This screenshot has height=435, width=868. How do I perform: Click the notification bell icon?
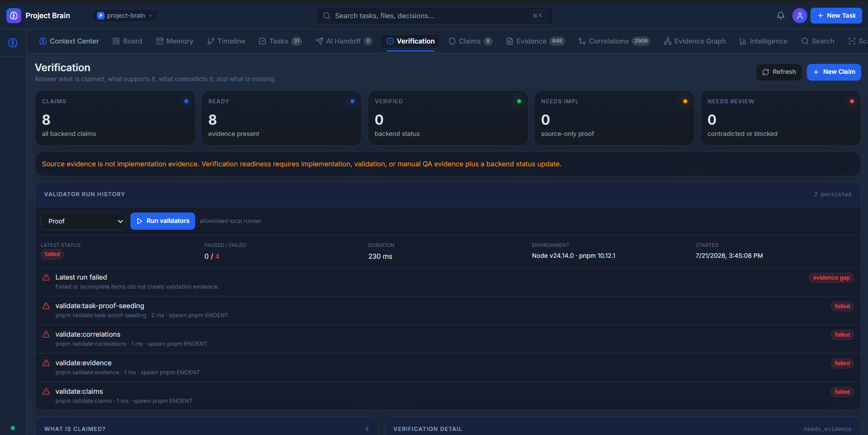pyautogui.click(x=781, y=15)
